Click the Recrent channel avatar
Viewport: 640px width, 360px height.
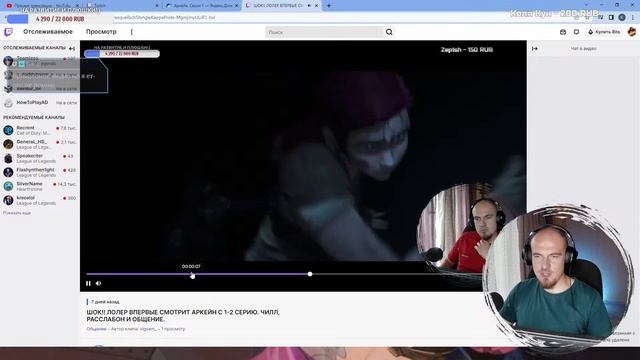[8, 130]
